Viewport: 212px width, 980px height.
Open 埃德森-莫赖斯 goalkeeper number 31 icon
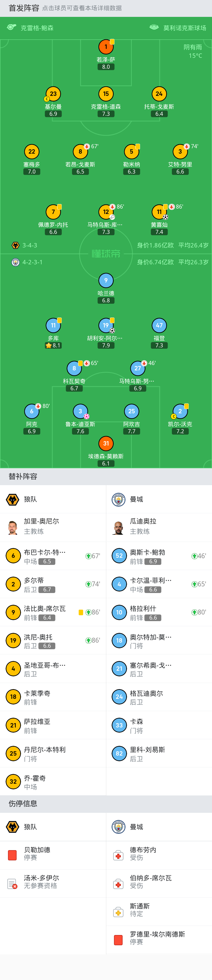106,443
